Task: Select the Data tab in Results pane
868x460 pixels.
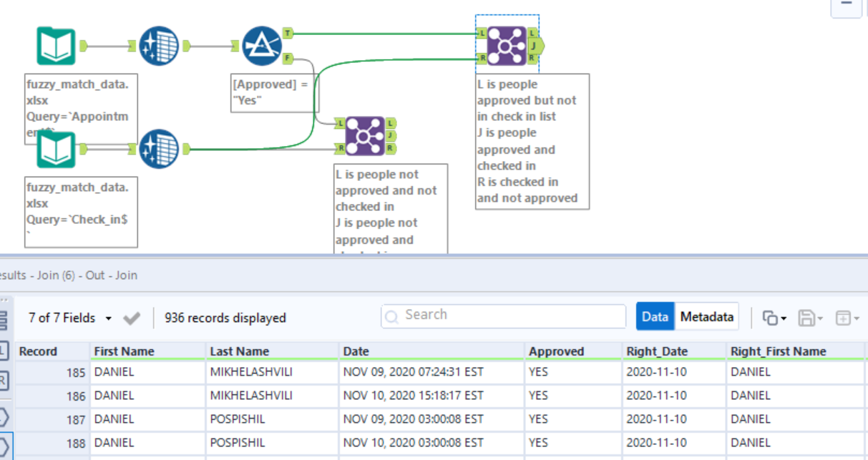Action: (655, 315)
